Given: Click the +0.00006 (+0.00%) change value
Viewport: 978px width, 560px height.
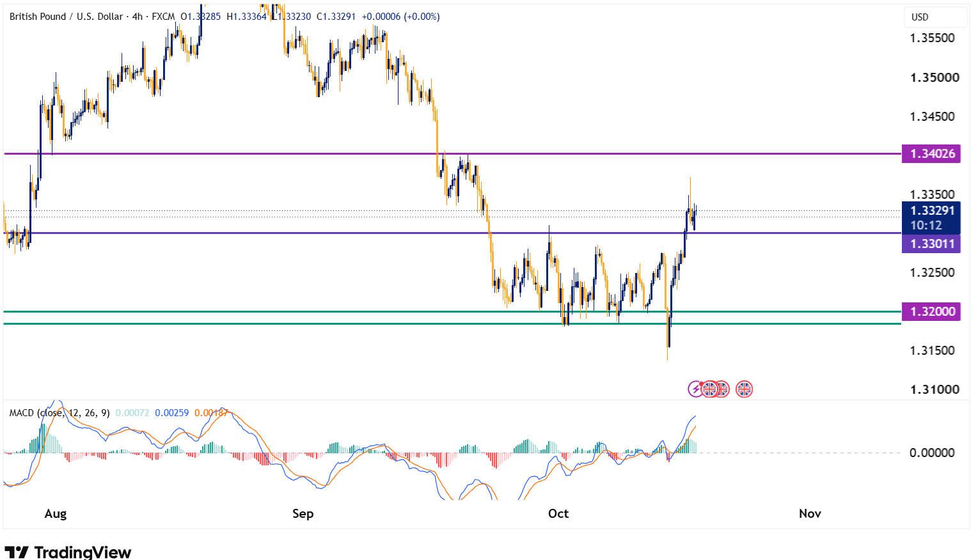Looking at the screenshot, I should tap(401, 17).
